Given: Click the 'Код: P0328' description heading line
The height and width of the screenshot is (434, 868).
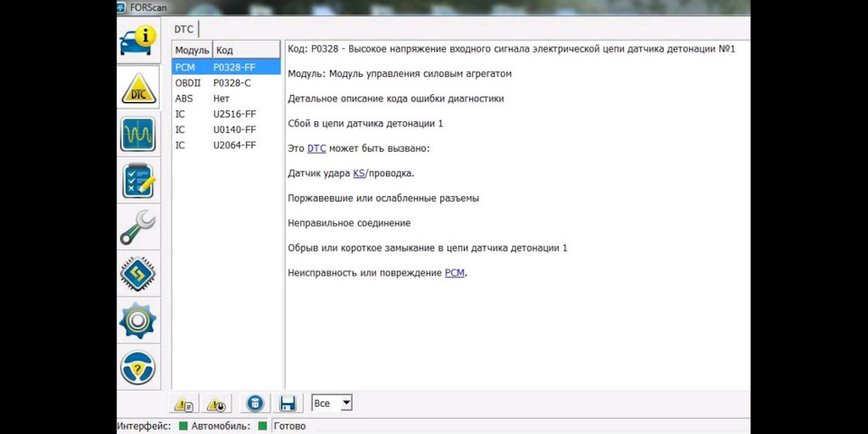Looking at the screenshot, I should coord(512,49).
